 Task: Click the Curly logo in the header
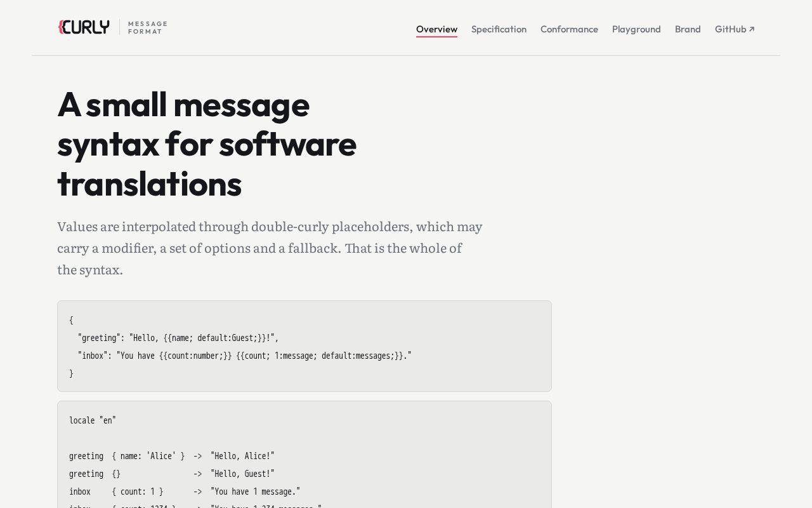[x=84, y=27]
